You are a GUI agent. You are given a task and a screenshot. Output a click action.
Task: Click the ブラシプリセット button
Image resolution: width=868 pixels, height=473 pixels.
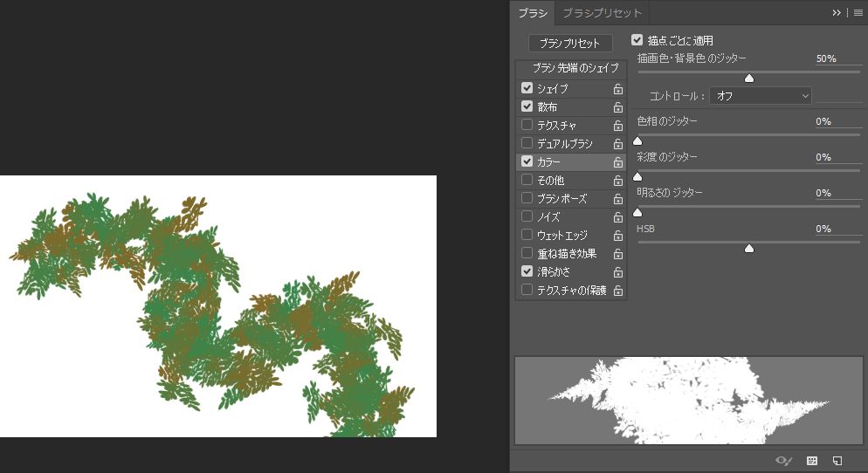pyautogui.click(x=570, y=43)
